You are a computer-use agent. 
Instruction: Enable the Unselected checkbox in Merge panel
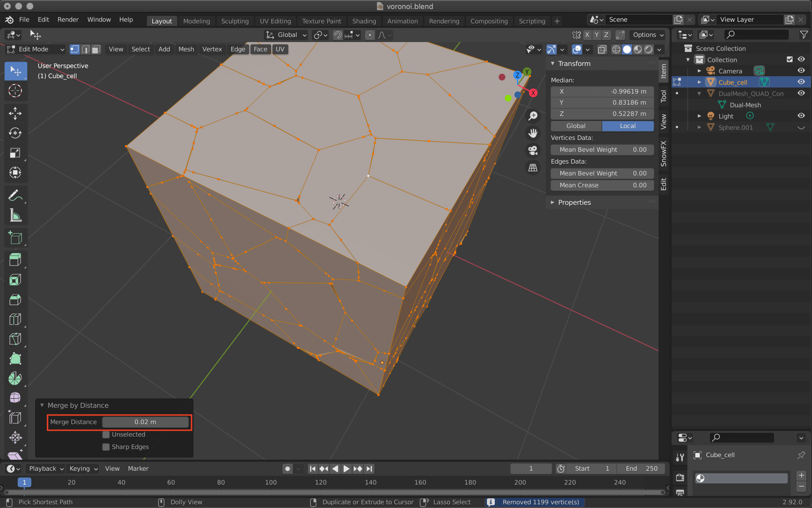coord(106,435)
